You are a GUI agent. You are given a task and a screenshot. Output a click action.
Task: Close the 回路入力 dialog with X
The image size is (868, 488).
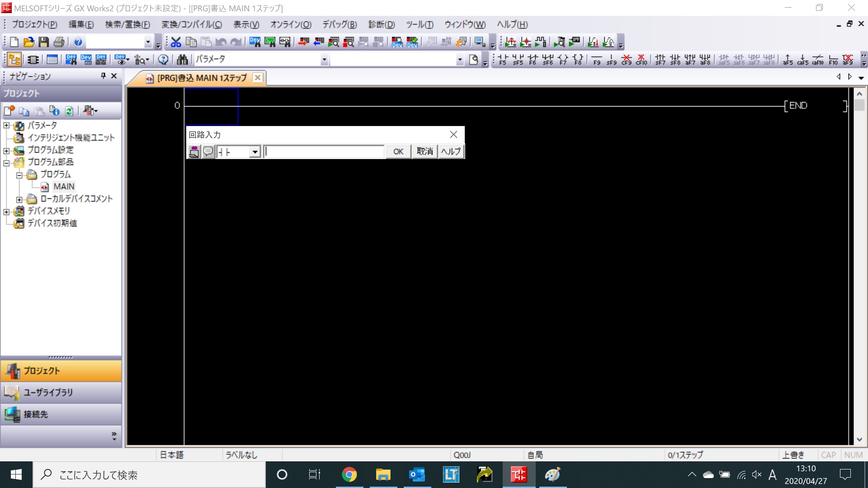(x=453, y=135)
